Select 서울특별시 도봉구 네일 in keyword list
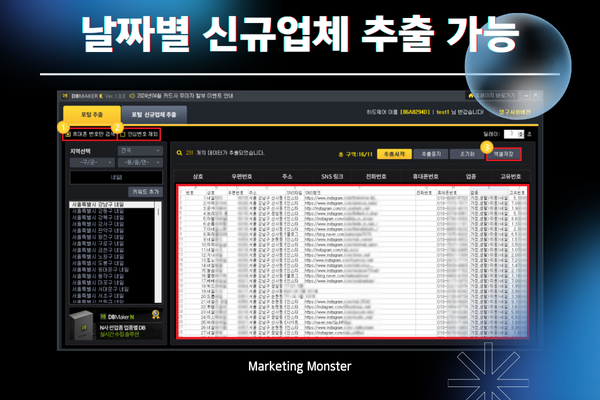Viewport: 600px width, 400px height. pos(112,263)
